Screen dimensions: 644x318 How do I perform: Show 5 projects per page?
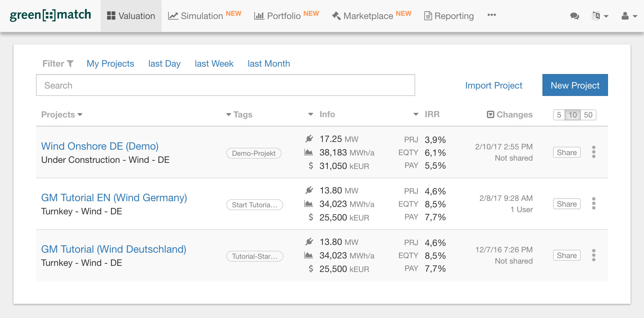[559, 115]
